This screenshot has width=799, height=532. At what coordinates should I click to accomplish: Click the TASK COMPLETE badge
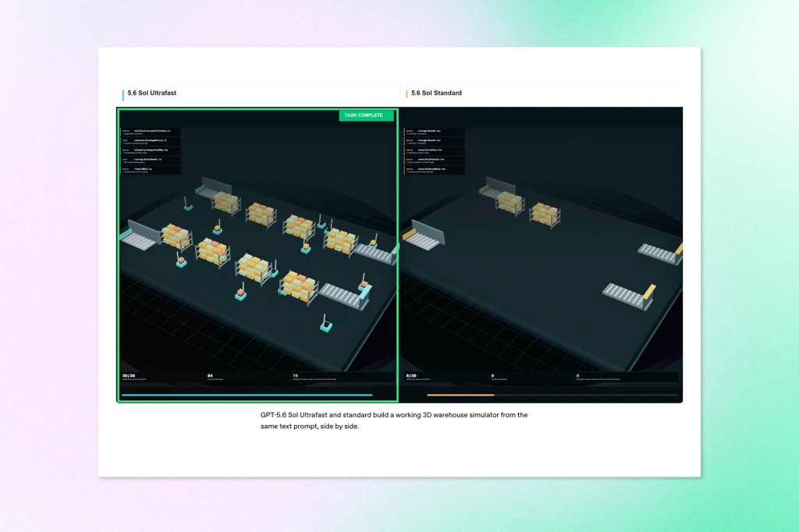tap(366, 115)
